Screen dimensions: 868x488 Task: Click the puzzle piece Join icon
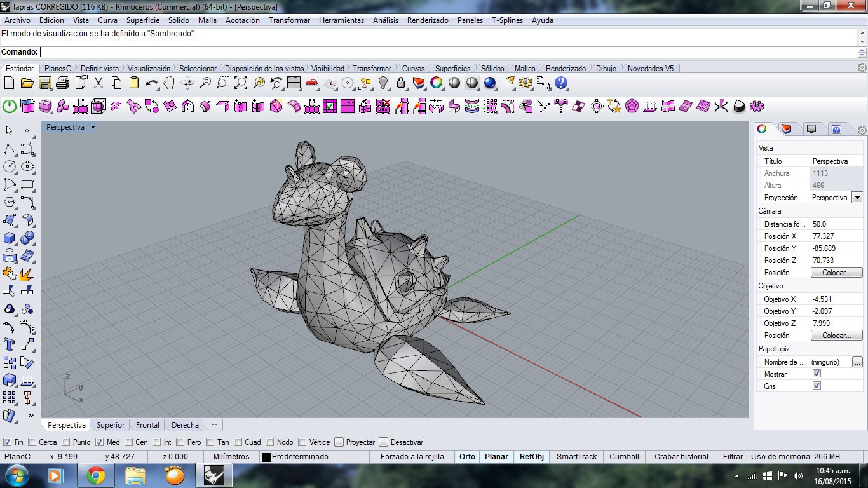click(9, 273)
